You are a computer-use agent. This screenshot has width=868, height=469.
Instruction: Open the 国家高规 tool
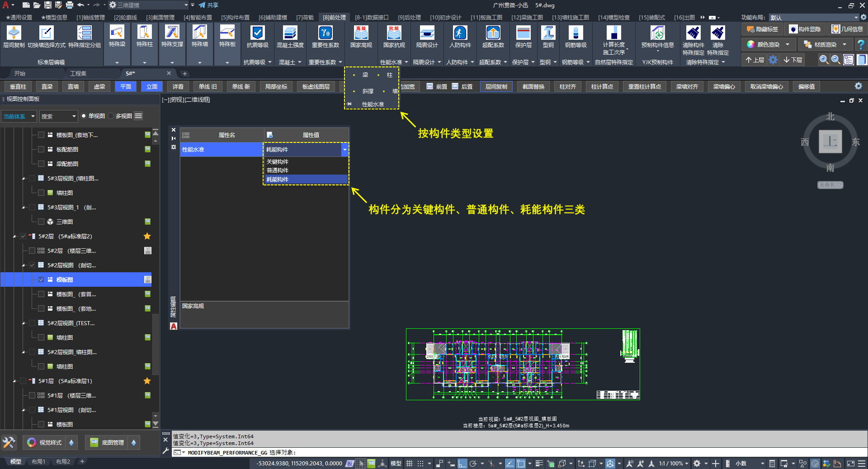pyautogui.click(x=361, y=33)
